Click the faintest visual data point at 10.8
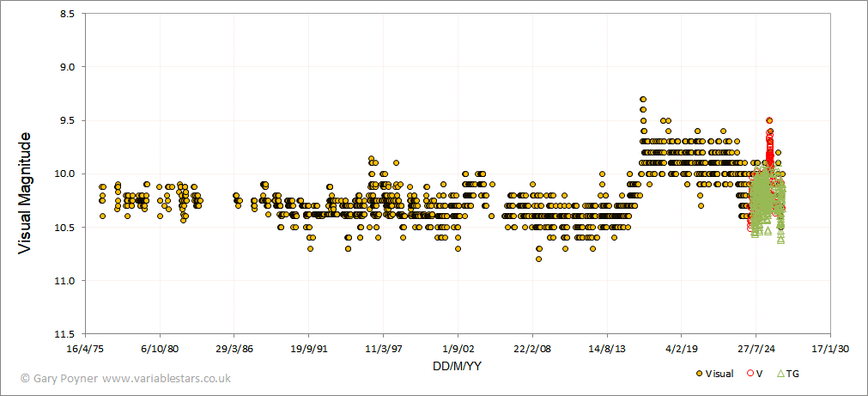Viewport: 868px width, 396px height. (538, 259)
